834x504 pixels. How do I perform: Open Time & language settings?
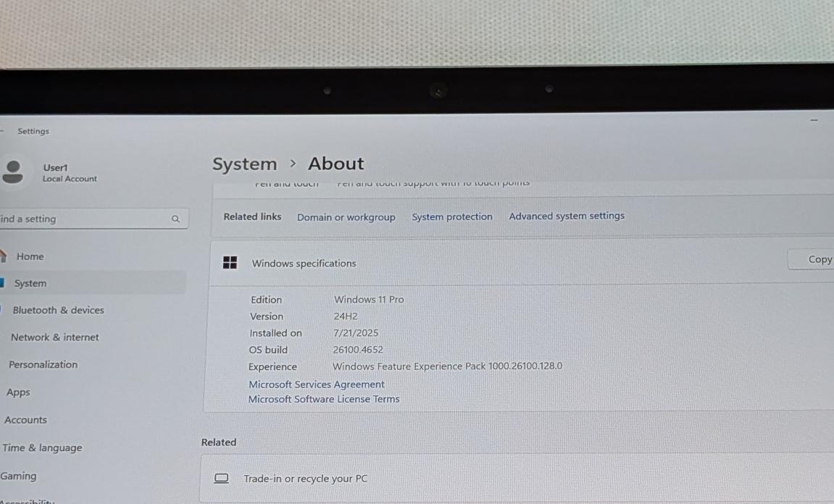coord(42,448)
